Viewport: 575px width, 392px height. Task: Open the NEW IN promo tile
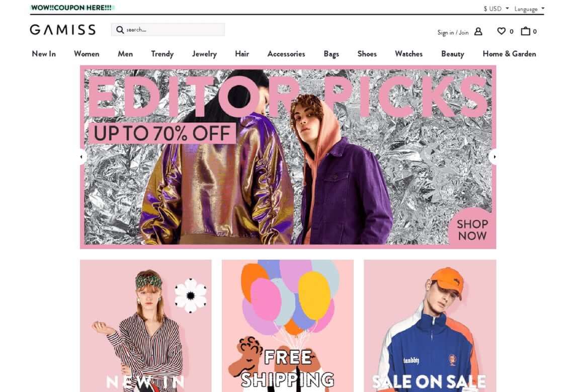pyautogui.click(x=145, y=326)
